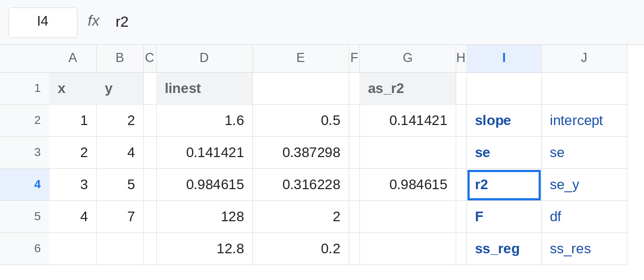
Task: Select narrow column H header
Action: (x=461, y=58)
